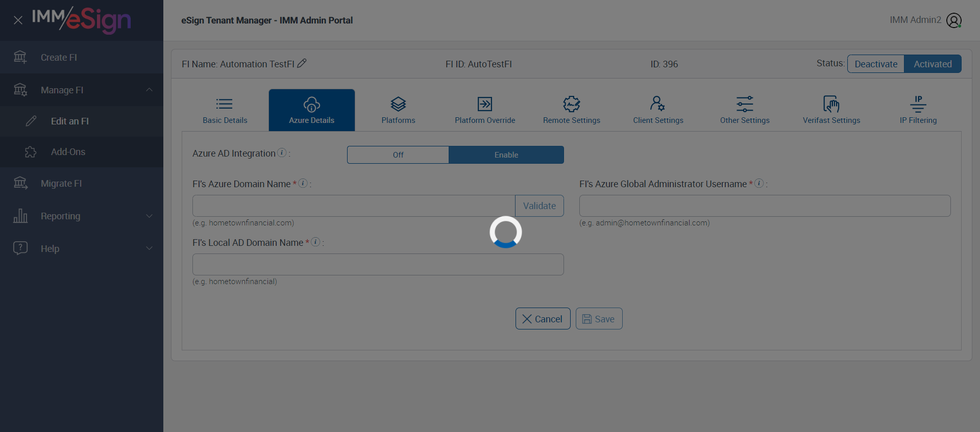Focus the FI's Local AD Domain Name field
The height and width of the screenshot is (432, 980).
(x=378, y=264)
